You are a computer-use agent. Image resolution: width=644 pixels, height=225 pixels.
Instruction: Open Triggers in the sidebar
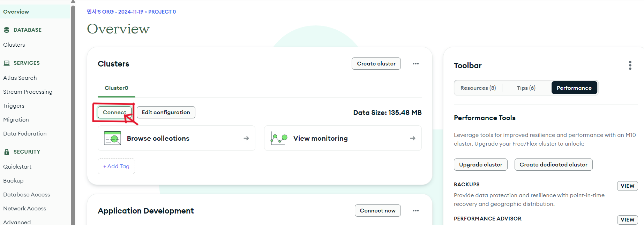[x=14, y=106]
